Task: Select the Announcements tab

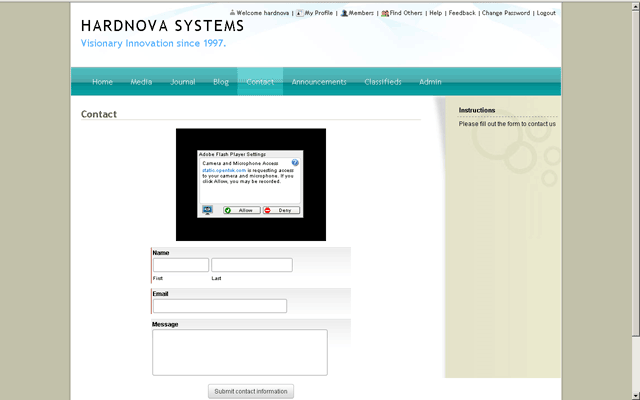Action: [319, 82]
